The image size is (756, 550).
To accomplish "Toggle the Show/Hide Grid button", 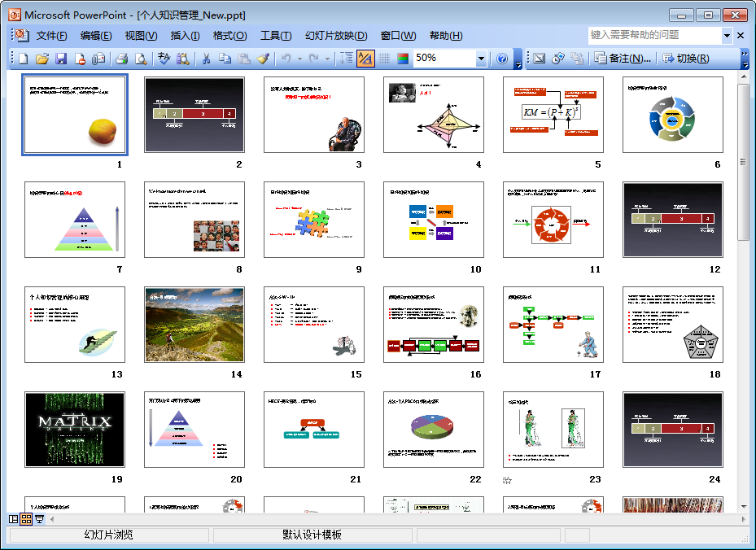I will 384,59.
